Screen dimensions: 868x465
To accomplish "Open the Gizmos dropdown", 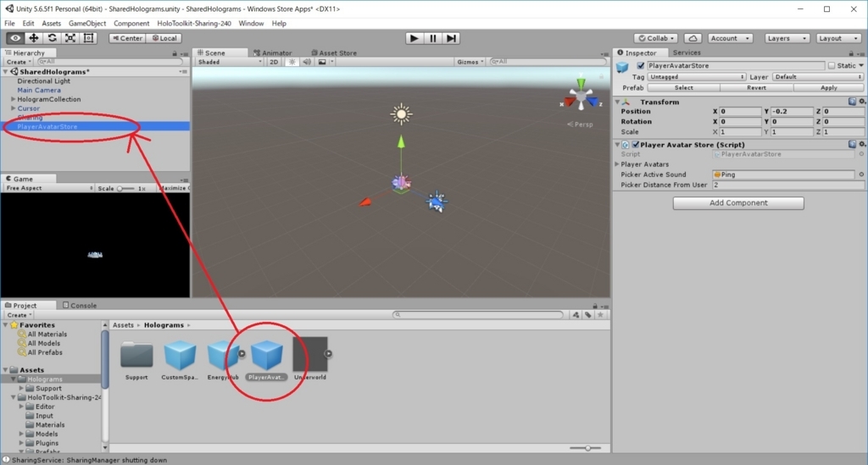I will (x=470, y=62).
